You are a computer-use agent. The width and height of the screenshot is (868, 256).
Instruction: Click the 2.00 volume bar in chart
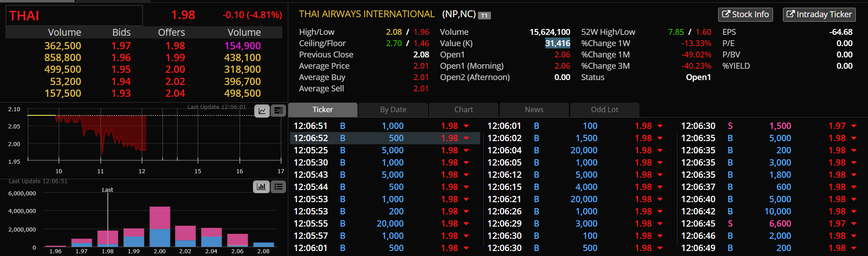coord(160,227)
